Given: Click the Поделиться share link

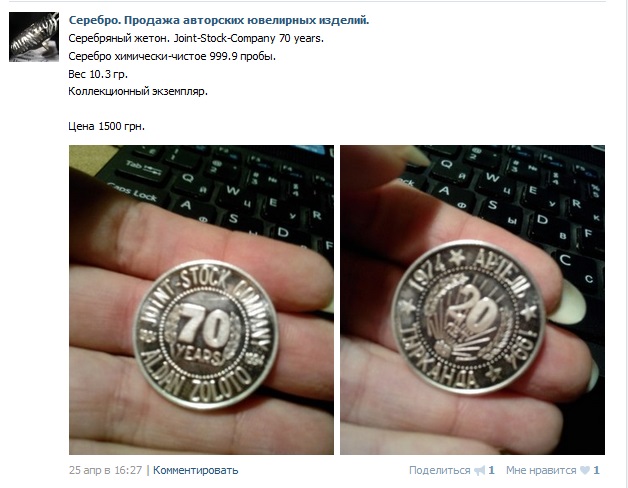Looking at the screenshot, I should pyautogui.click(x=439, y=470).
